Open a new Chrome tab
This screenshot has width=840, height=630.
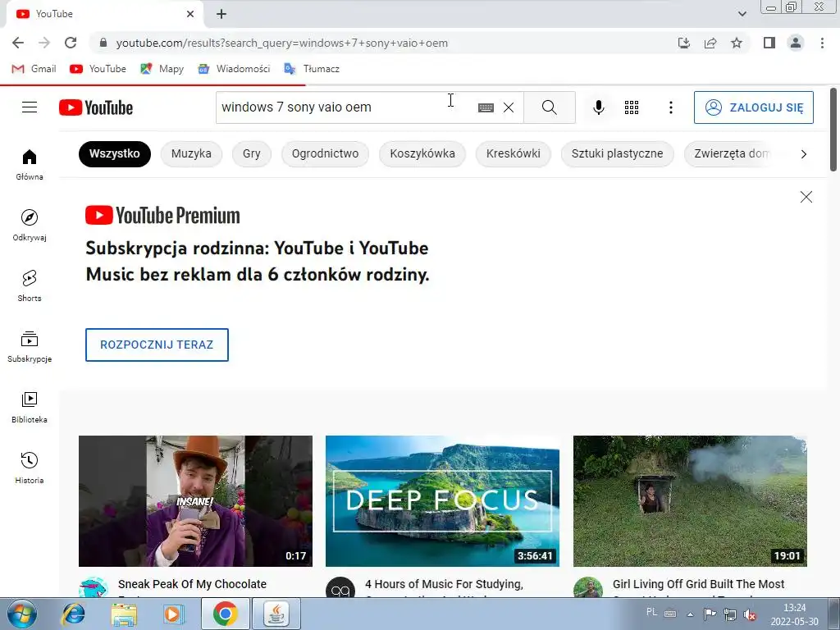click(x=221, y=15)
